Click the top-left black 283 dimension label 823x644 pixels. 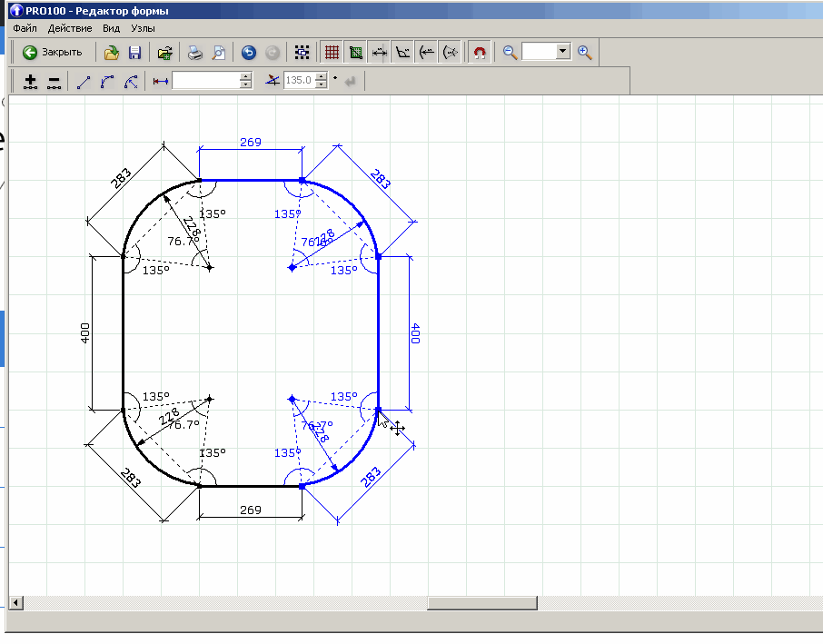(x=121, y=178)
